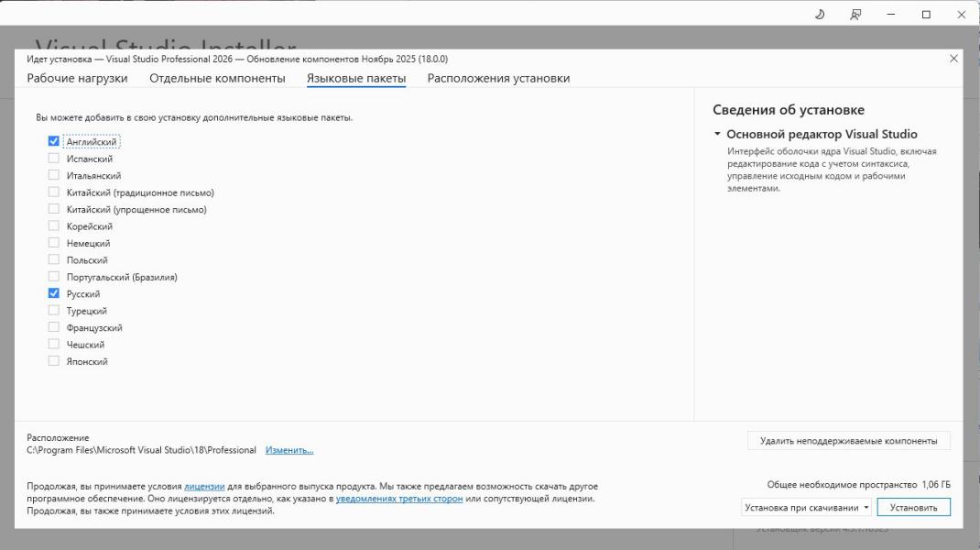Click the Установить button
The height and width of the screenshot is (550, 980).
tap(913, 508)
